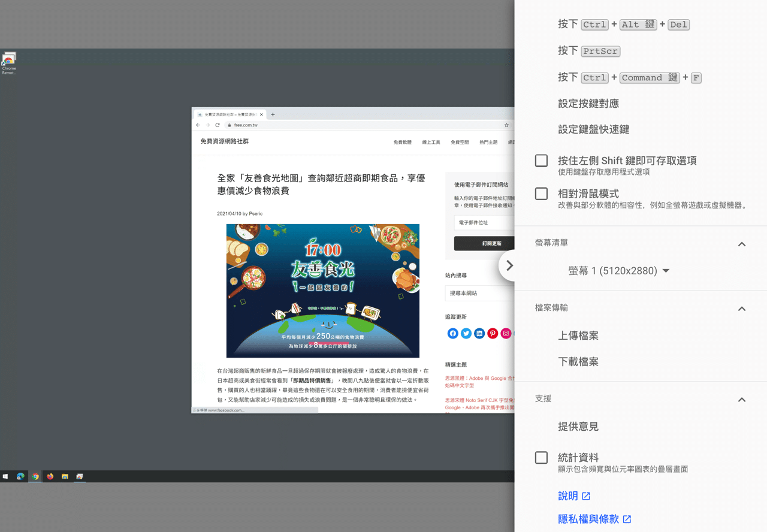Image resolution: width=767 pixels, height=532 pixels.
Task: Click the Twitter follow icon
Action: point(466,334)
